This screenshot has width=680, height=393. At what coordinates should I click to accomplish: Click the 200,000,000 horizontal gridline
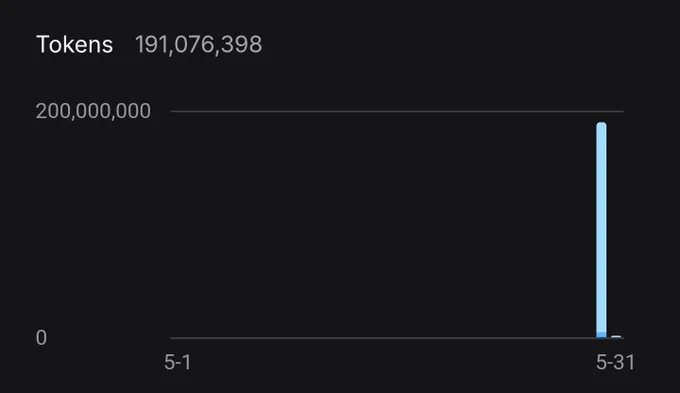coord(397,111)
